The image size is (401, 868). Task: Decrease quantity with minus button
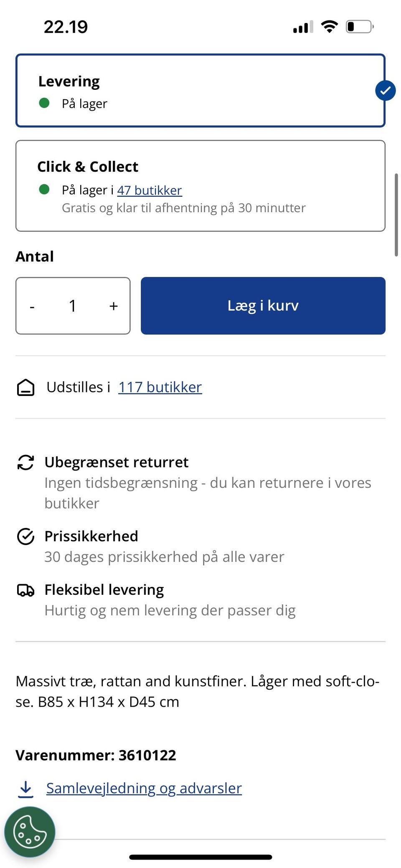[32, 306]
